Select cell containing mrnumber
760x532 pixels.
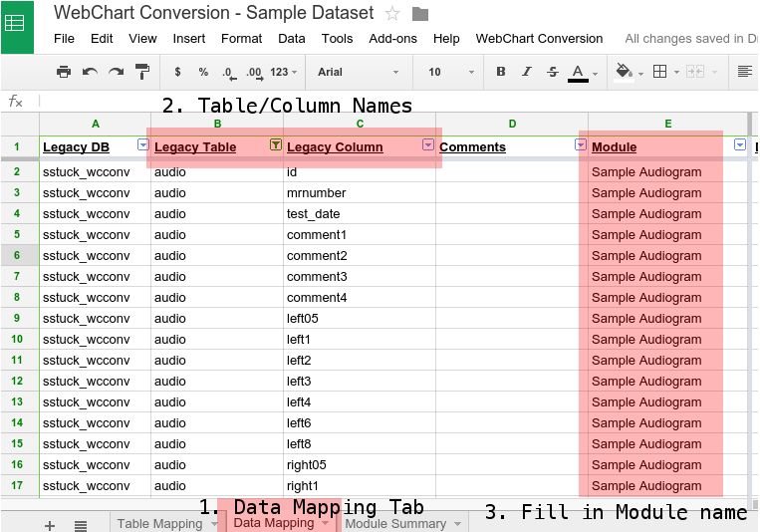point(359,192)
